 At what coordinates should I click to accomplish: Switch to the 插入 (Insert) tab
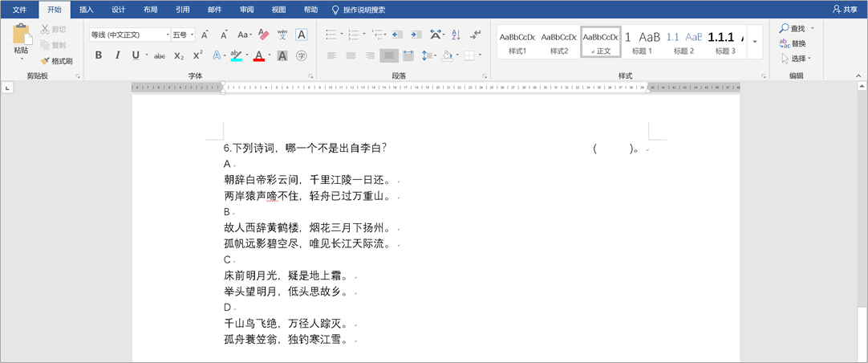[x=87, y=10]
